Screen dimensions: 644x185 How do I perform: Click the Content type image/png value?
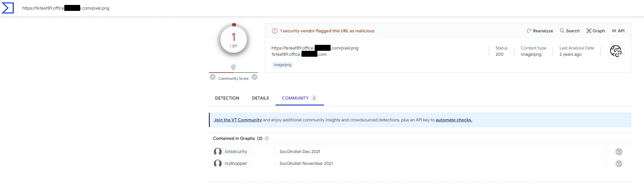531,54
